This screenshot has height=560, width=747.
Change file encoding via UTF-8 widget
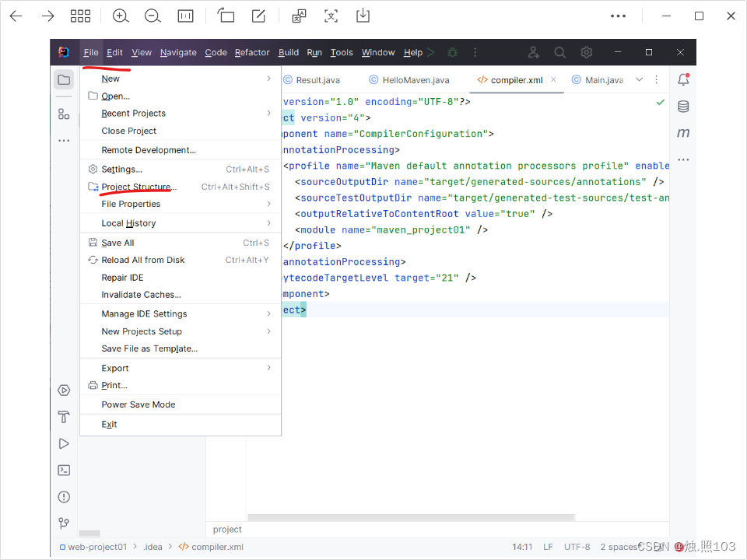577,547
